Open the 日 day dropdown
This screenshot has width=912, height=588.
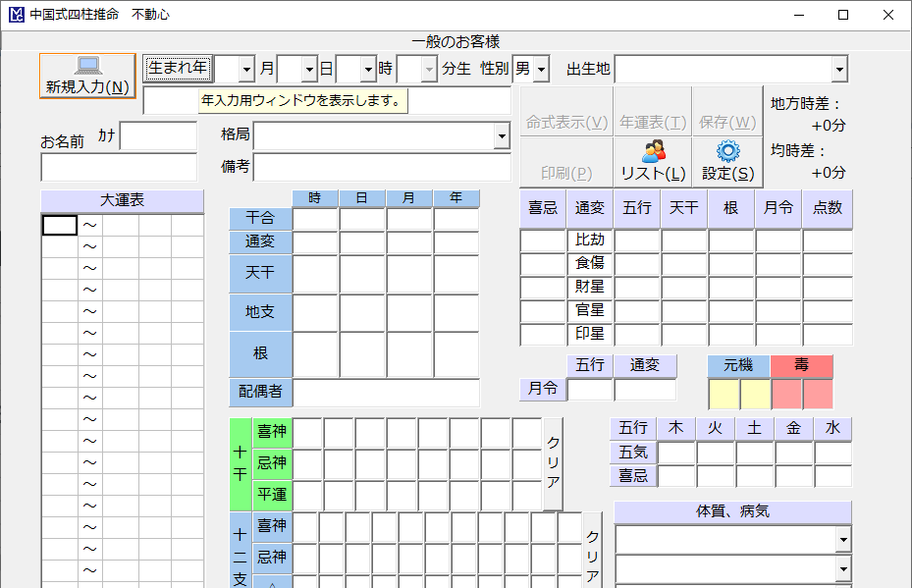[x=368, y=70]
